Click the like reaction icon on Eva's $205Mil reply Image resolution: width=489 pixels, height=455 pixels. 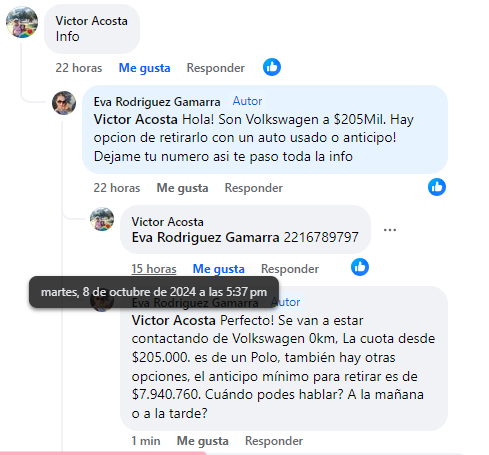[x=437, y=187]
